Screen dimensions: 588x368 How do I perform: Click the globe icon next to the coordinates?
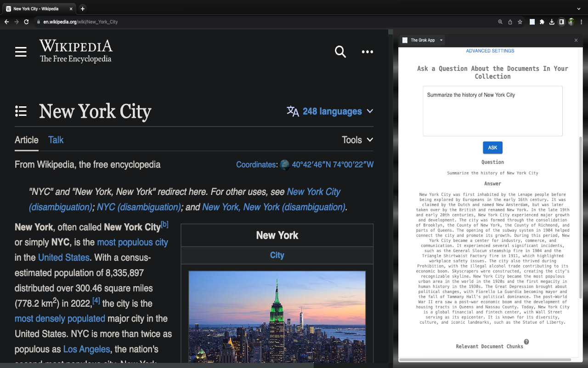coord(285,164)
